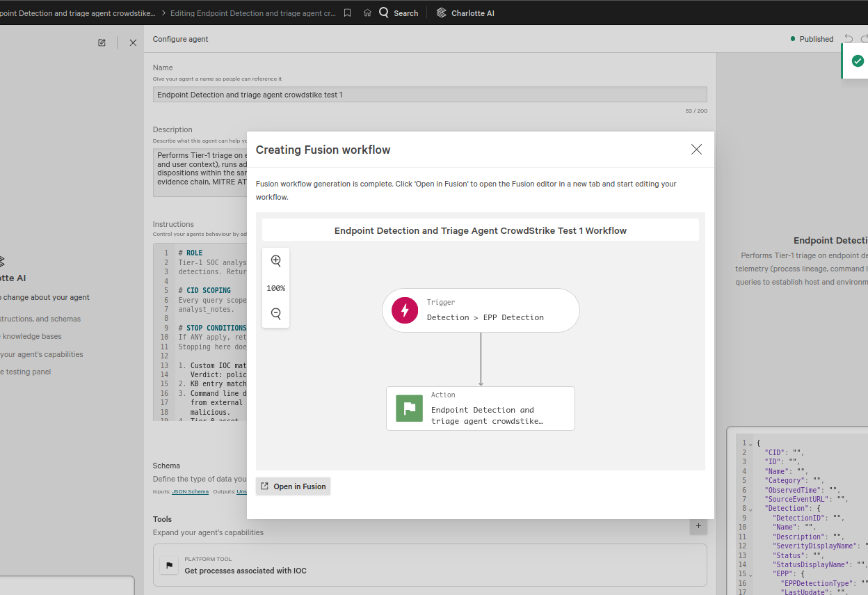
Task: Undo the last agent change
Action: click(x=849, y=39)
